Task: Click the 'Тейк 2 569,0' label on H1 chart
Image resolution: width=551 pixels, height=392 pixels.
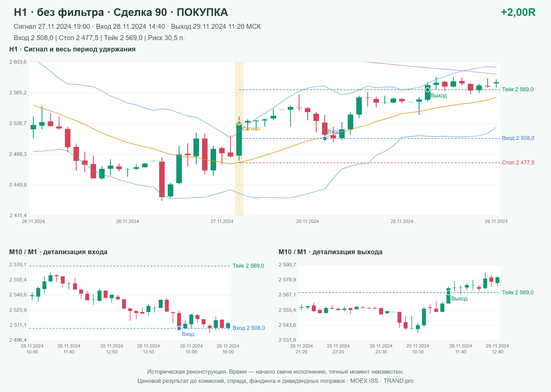Action: pyautogui.click(x=518, y=89)
